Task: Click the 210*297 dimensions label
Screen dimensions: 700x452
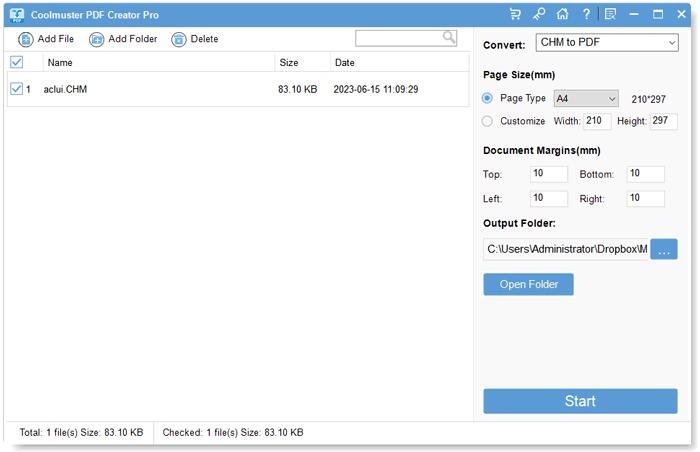Action: [648, 99]
